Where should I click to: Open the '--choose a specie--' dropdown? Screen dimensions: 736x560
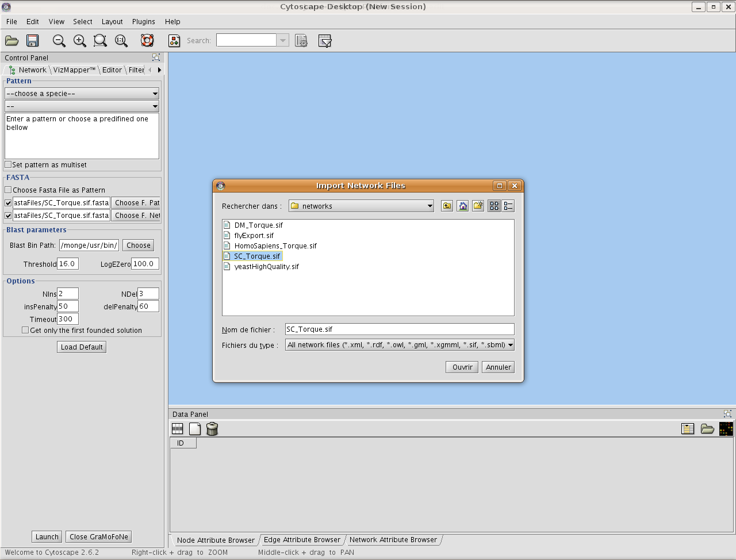pyautogui.click(x=82, y=93)
